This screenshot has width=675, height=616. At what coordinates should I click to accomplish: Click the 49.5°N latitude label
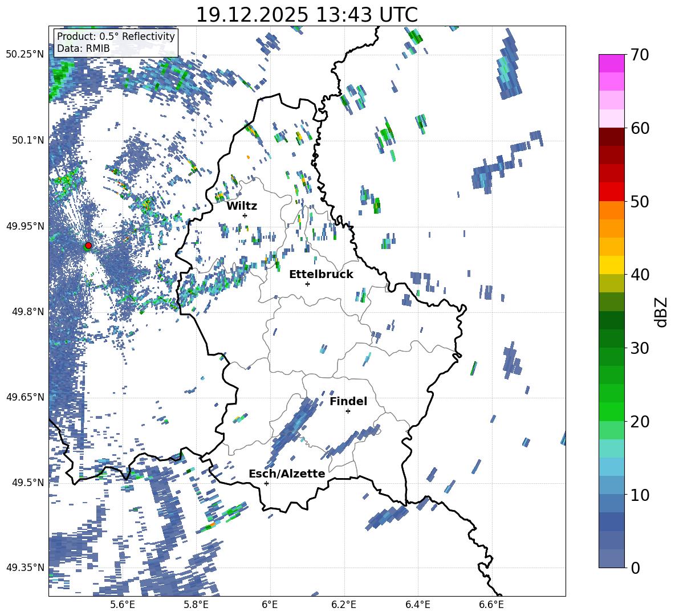coord(27,482)
